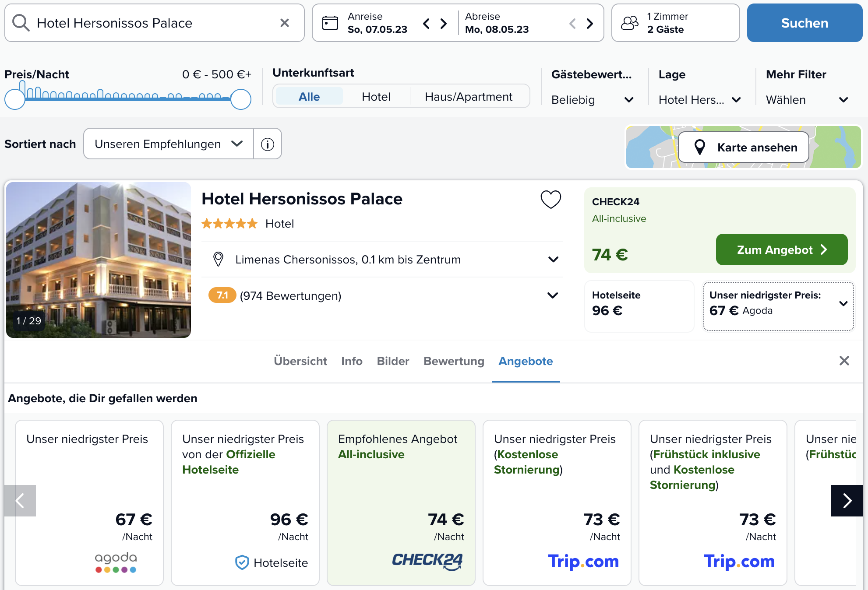
Task: Select the CHECK24 All-inclusive 74 € offer
Action: click(x=401, y=502)
